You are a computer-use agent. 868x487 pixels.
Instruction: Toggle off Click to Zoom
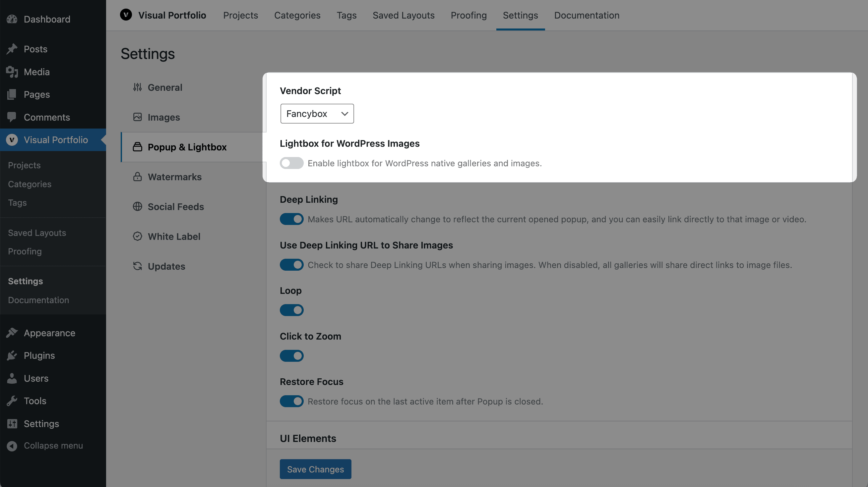tap(291, 356)
